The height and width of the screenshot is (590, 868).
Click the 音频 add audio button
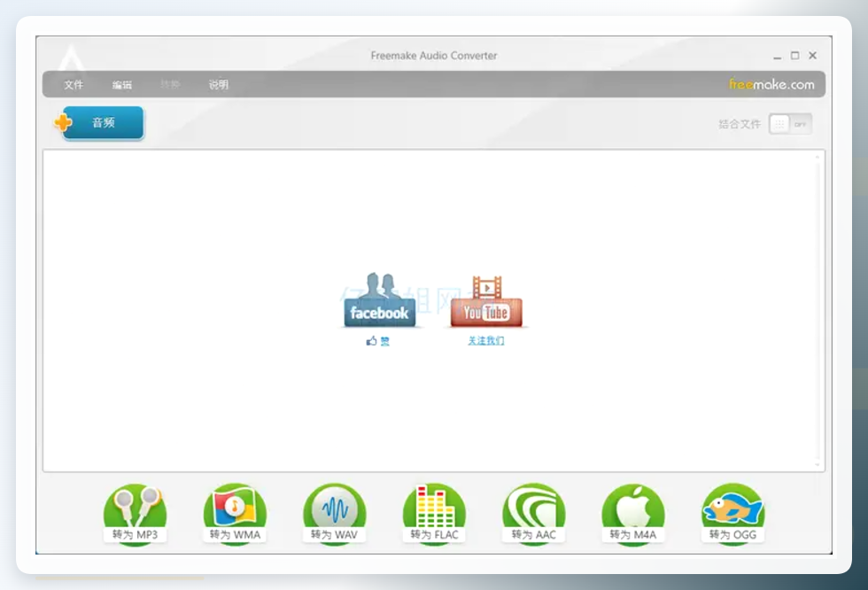pyautogui.click(x=104, y=123)
